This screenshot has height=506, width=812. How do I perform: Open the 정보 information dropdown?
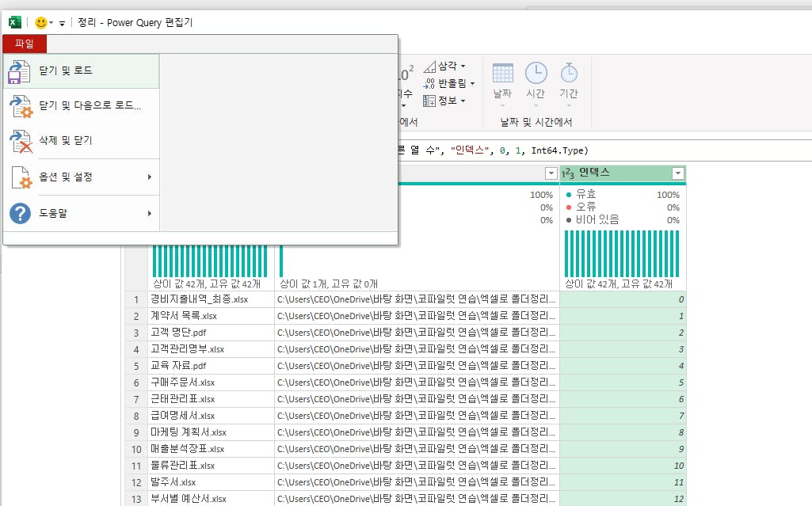(444, 101)
